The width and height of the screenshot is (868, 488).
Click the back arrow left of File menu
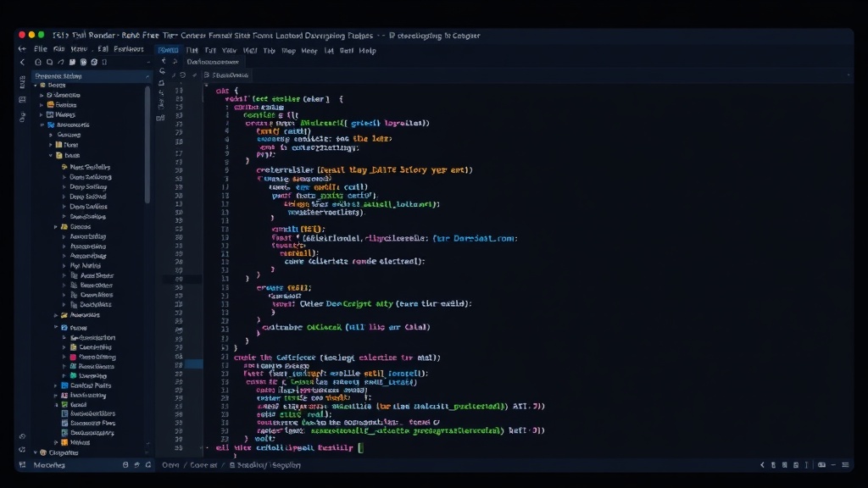22,49
